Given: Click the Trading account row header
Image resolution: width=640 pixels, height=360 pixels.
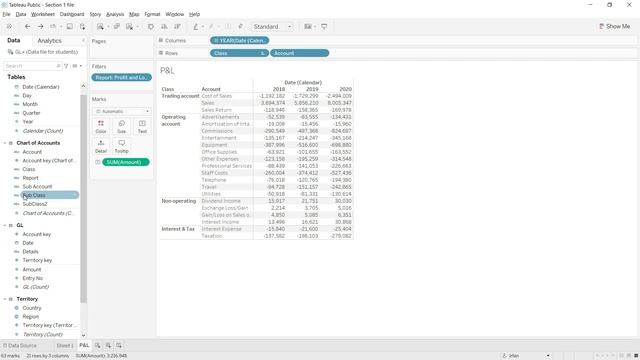Looking at the screenshot, I should pos(180,96).
